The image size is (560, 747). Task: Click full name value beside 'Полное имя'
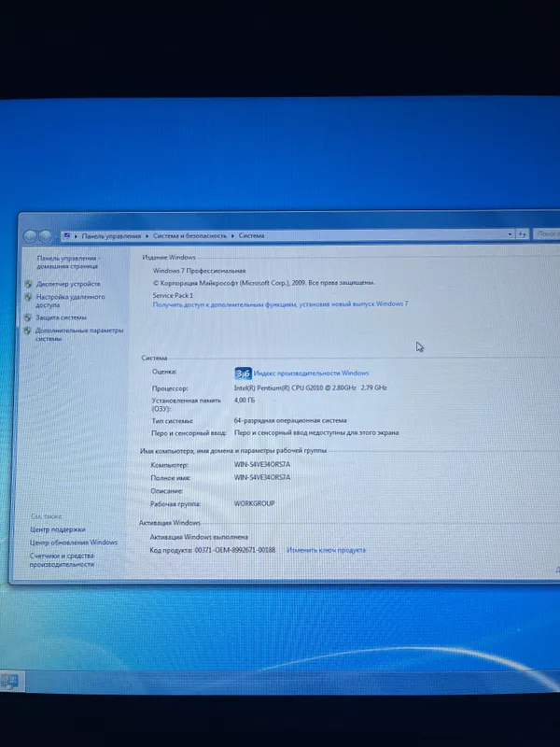262,477
